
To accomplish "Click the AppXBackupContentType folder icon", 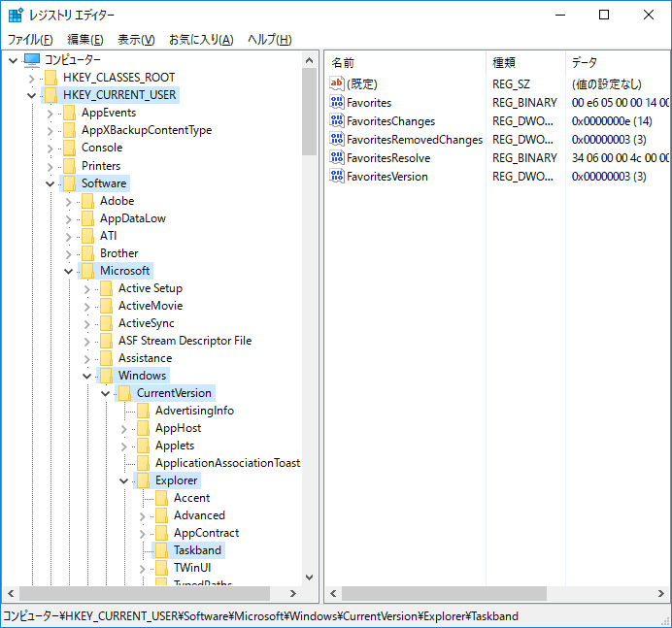I will point(69,130).
